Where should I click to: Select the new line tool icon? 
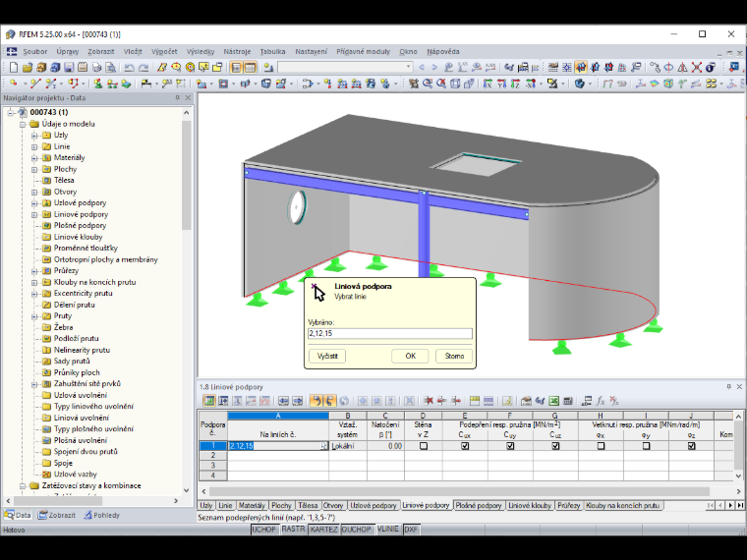[x=35, y=84]
